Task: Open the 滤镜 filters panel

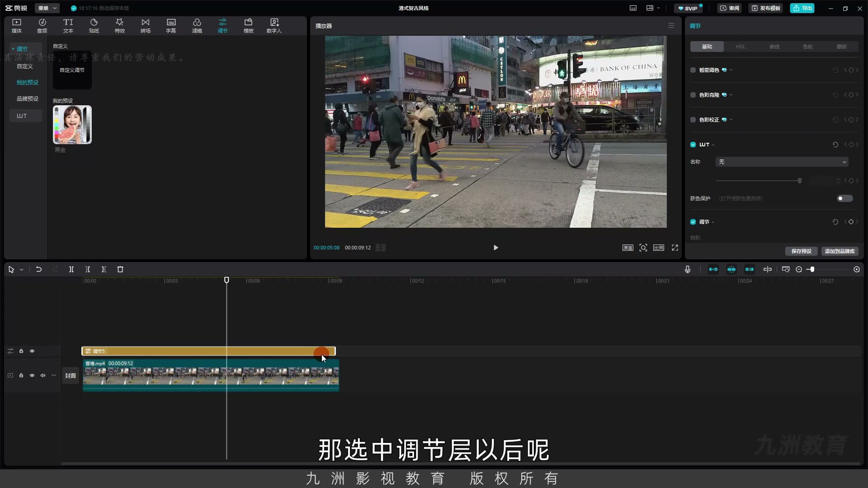Action: (x=197, y=26)
